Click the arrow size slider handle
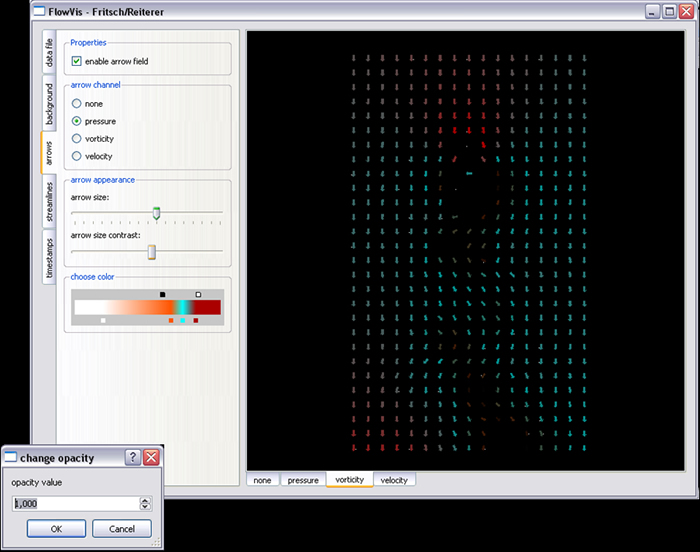 coord(156,212)
